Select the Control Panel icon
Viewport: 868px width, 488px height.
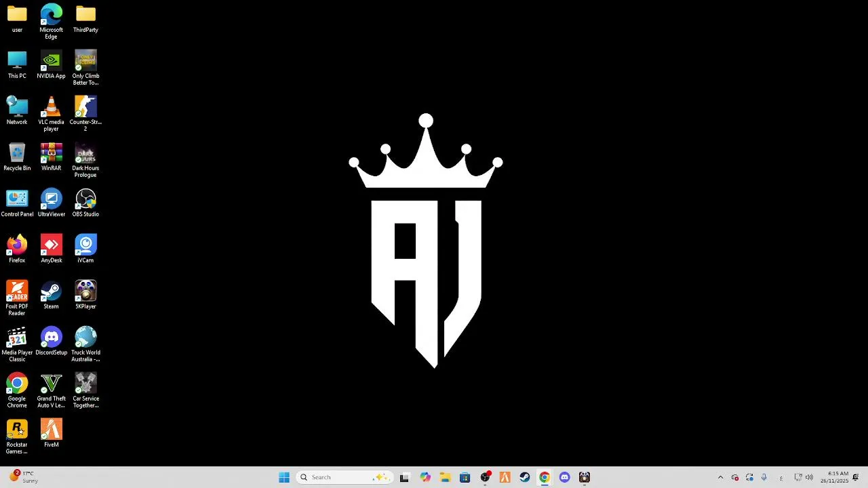17,203
